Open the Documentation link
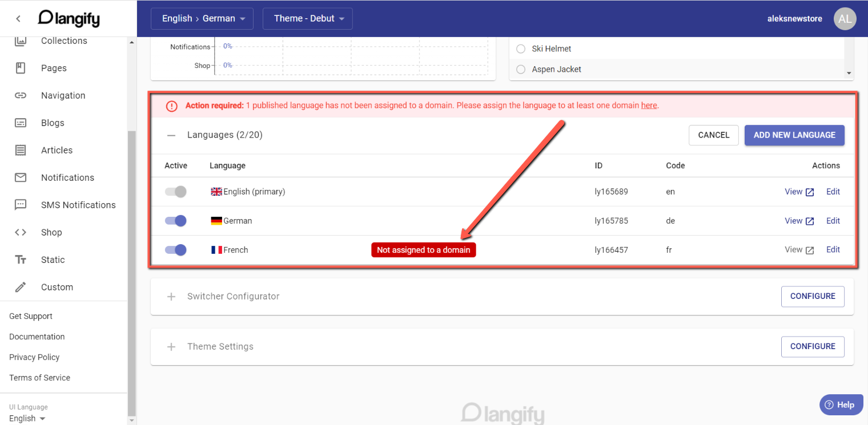 [37, 337]
